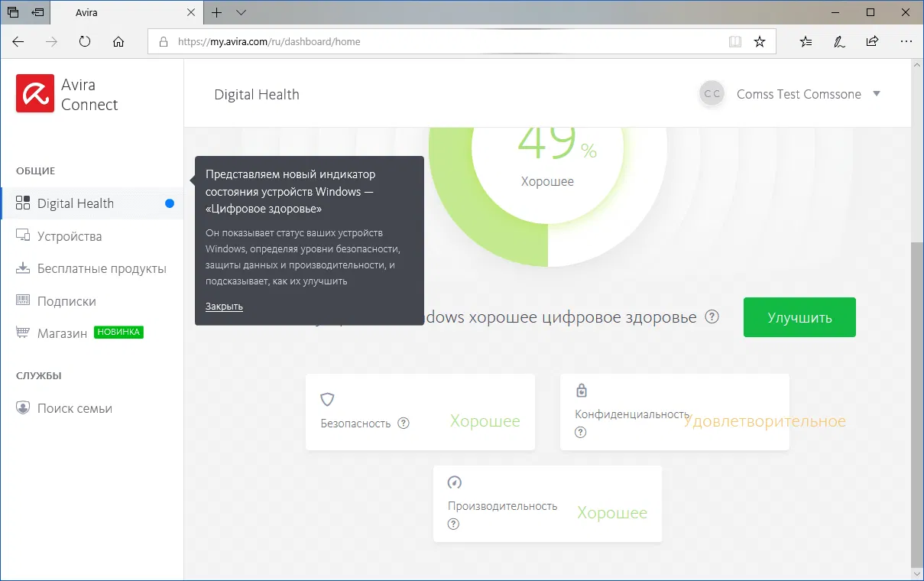Click the Avira Connect title text
Viewport: 924px width, 581px height.
[x=89, y=95]
